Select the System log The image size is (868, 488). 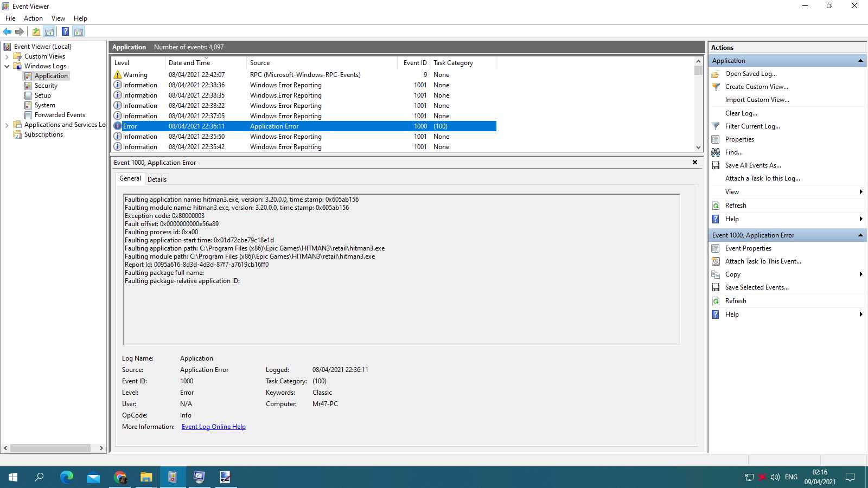44,105
